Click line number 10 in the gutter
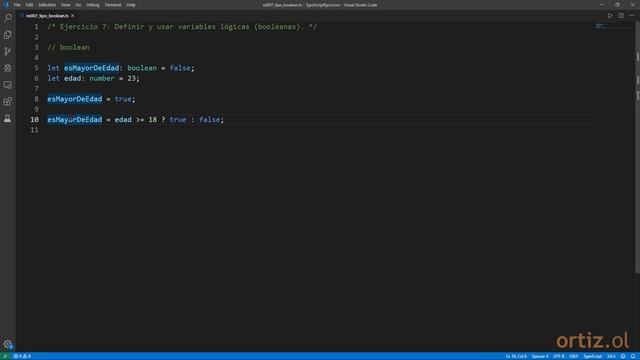The image size is (640, 360). tap(34, 120)
